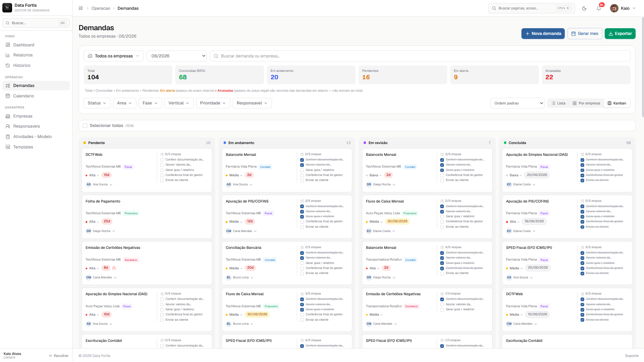Screen dimensions: 644x362
Task: Click the Gerar mes button
Action: (x=585, y=34)
